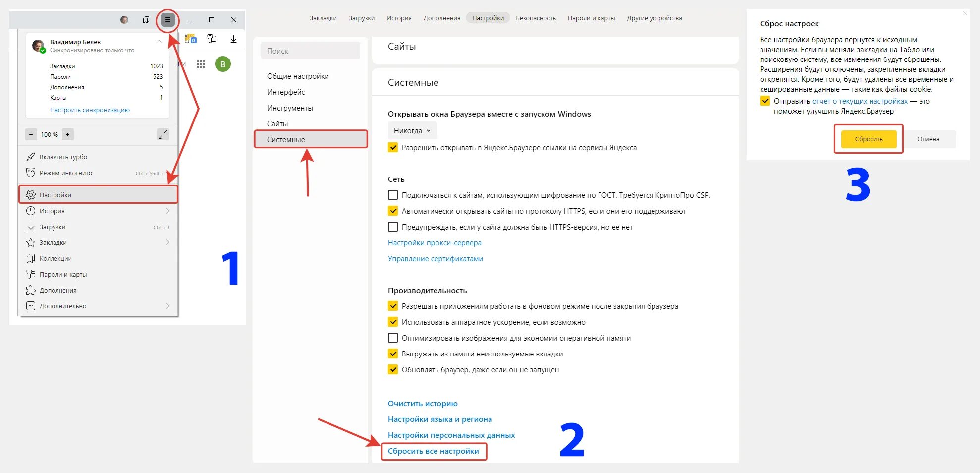This screenshot has width=980, height=473.
Task: Toggle sending report about current settings
Action: tap(765, 101)
